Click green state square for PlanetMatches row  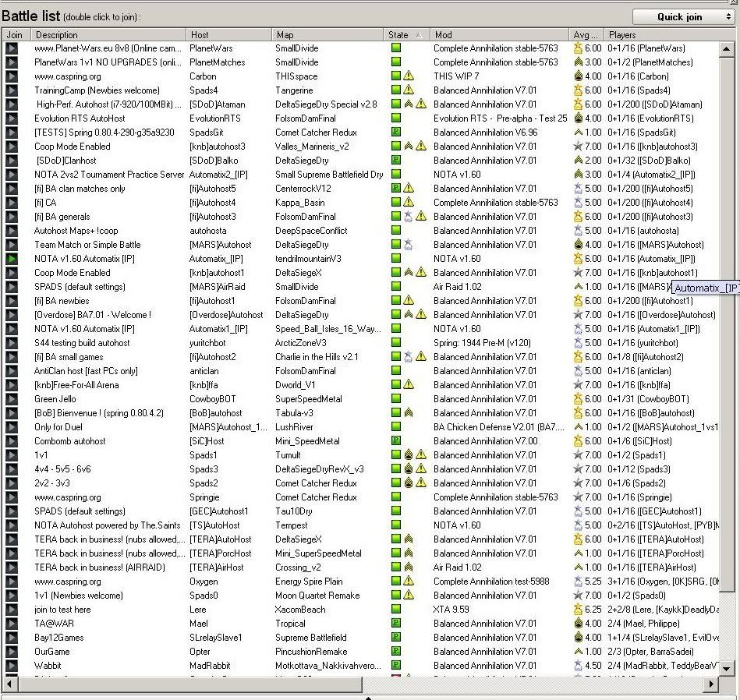396,62
